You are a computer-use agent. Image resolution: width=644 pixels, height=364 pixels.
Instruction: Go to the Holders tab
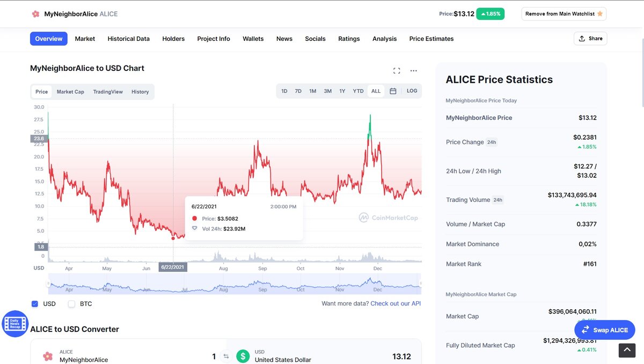coord(173,39)
